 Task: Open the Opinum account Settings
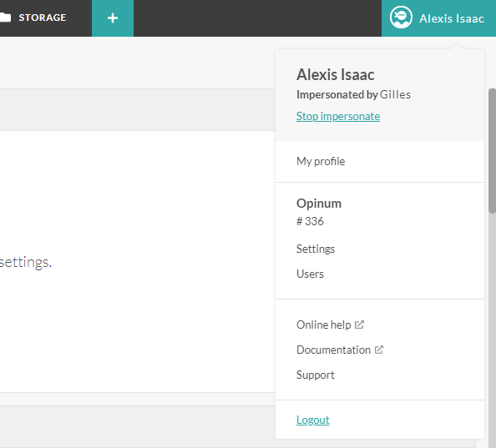[x=316, y=249]
